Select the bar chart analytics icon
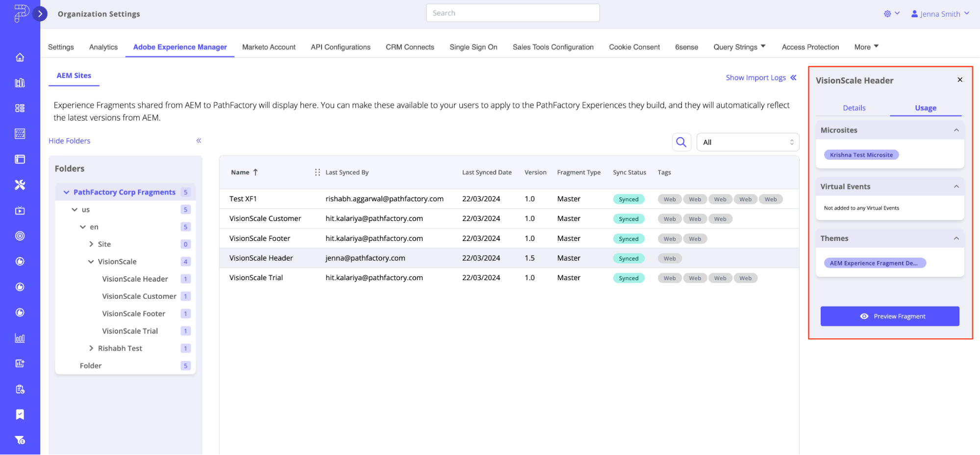Image resolution: width=980 pixels, height=455 pixels. [x=20, y=337]
